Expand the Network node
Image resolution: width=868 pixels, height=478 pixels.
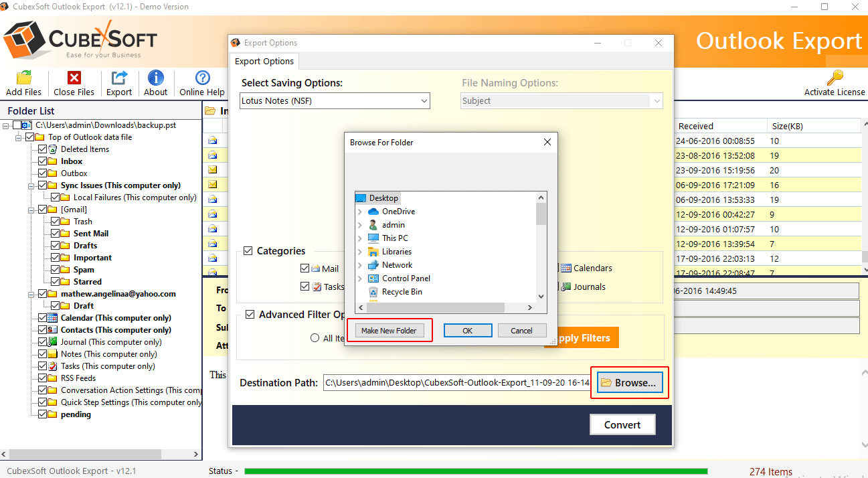point(360,265)
